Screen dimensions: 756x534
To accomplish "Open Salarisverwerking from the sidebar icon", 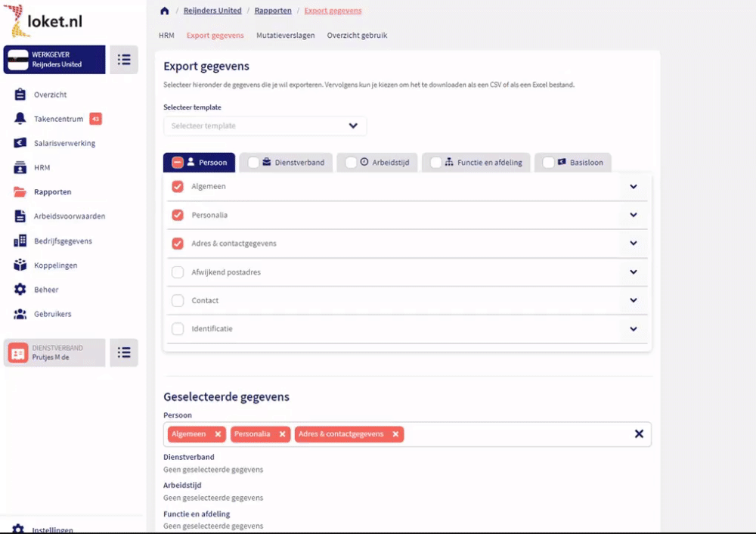I will point(20,143).
